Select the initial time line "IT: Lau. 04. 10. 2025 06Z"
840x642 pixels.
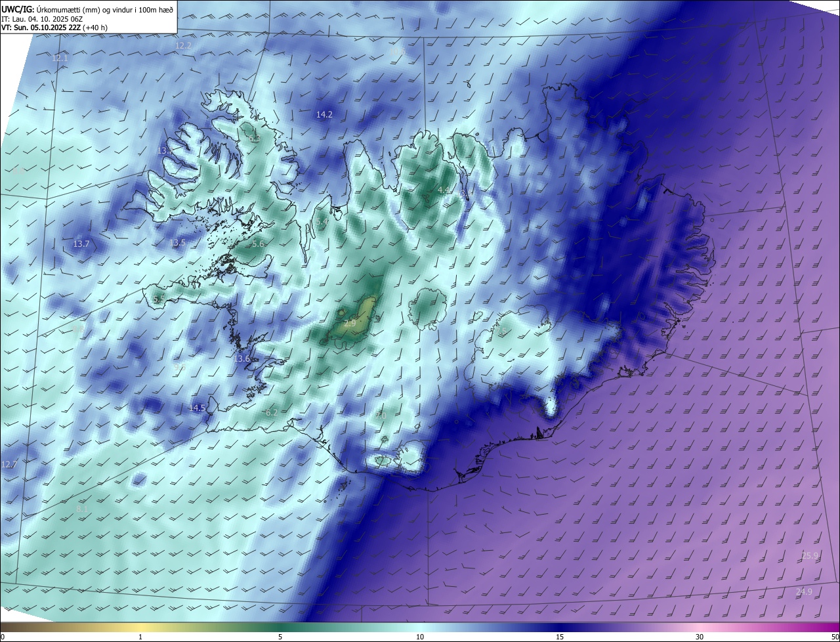point(42,18)
